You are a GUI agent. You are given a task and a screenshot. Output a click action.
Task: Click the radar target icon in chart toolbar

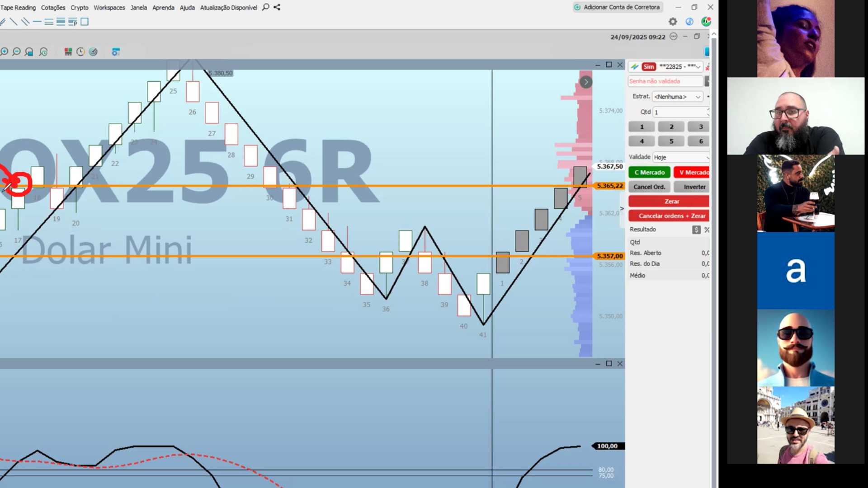[x=93, y=52]
